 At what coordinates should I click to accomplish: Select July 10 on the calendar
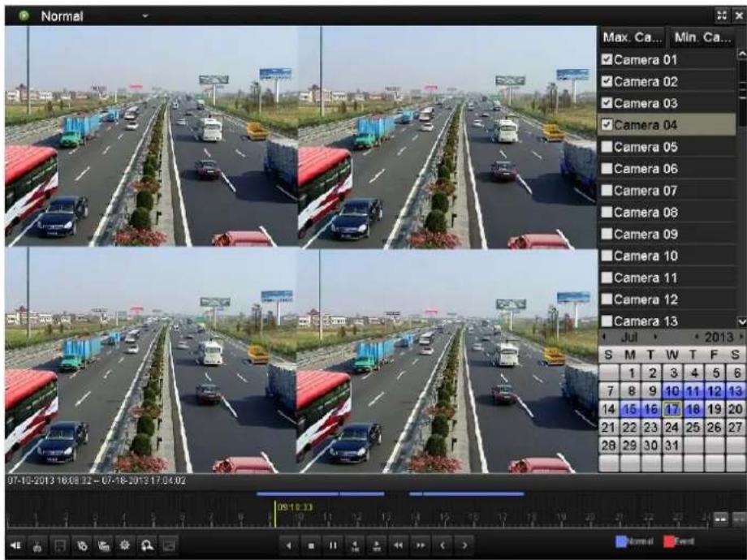pyautogui.click(x=672, y=391)
